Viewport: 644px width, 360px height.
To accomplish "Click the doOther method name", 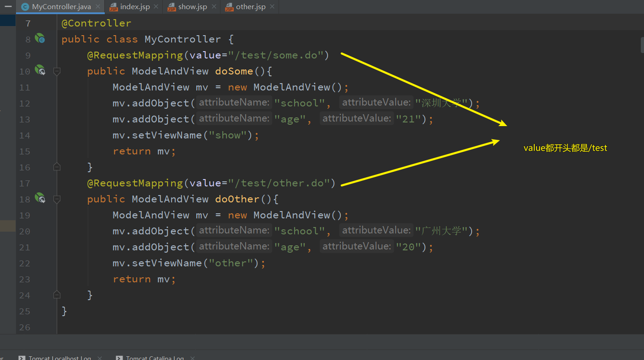I will 237,199.
